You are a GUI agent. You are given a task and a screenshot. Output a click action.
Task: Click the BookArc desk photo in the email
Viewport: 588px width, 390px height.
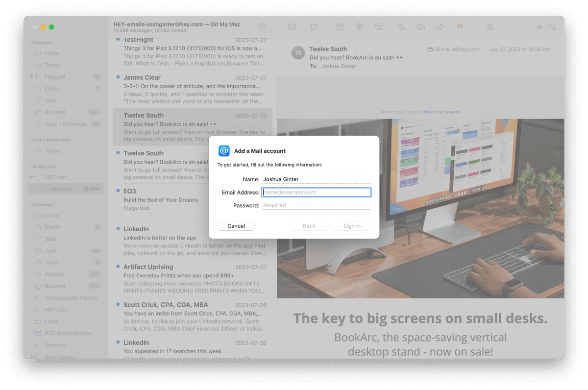pos(420,208)
